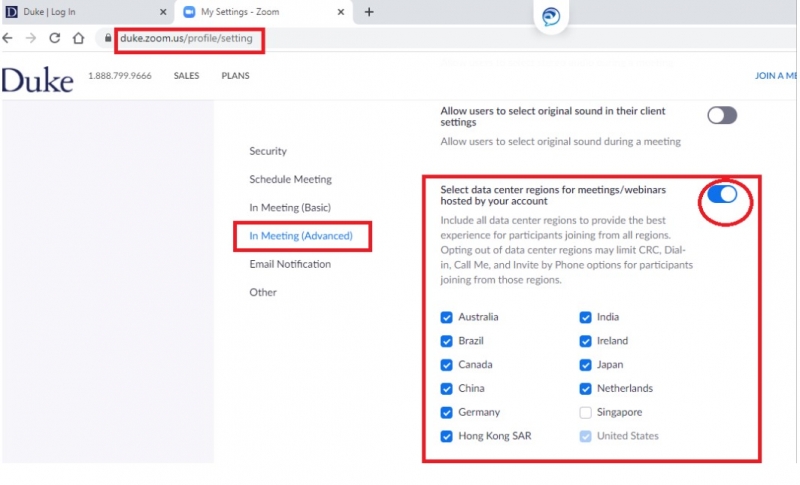Select Schedule Meeting in sidebar

(290, 179)
